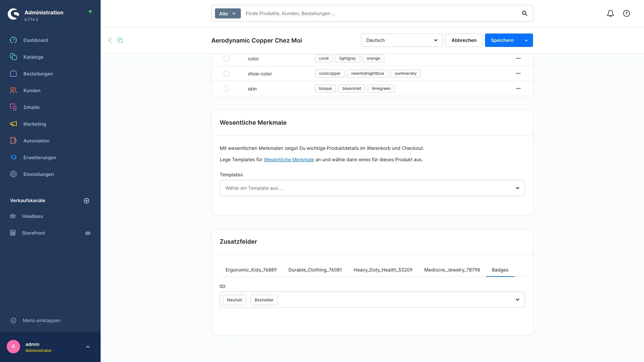Screen dimensions: 644x362
Task: Check the skin property checkbox
Action: tap(226, 88)
